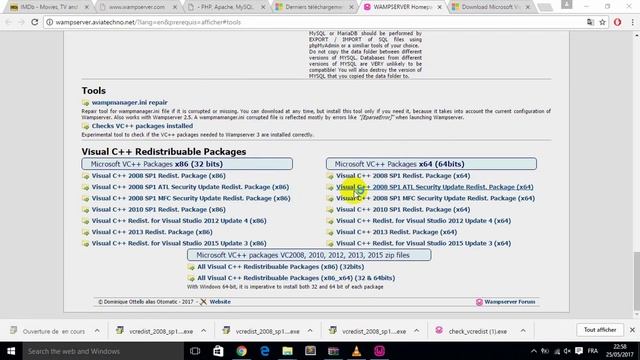Download 2008 SP1 MFC Security Update (x86)
640x360 pixels.
coord(191,198)
